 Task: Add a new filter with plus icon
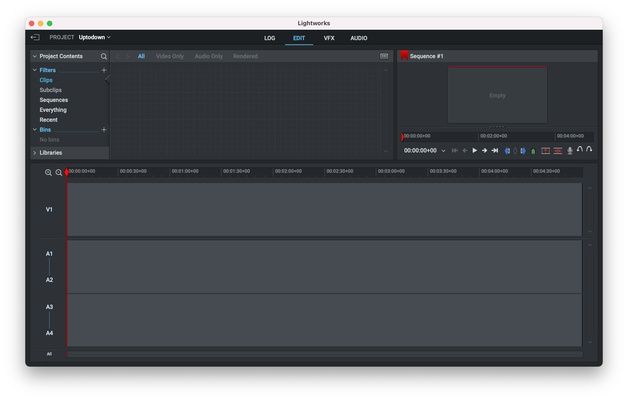[x=104, y=70]
